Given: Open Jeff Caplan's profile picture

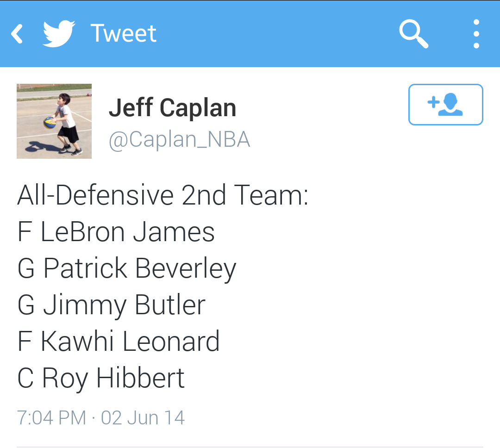Looking at the screenshot, I should pyautogui.click(x=54, y=121).
